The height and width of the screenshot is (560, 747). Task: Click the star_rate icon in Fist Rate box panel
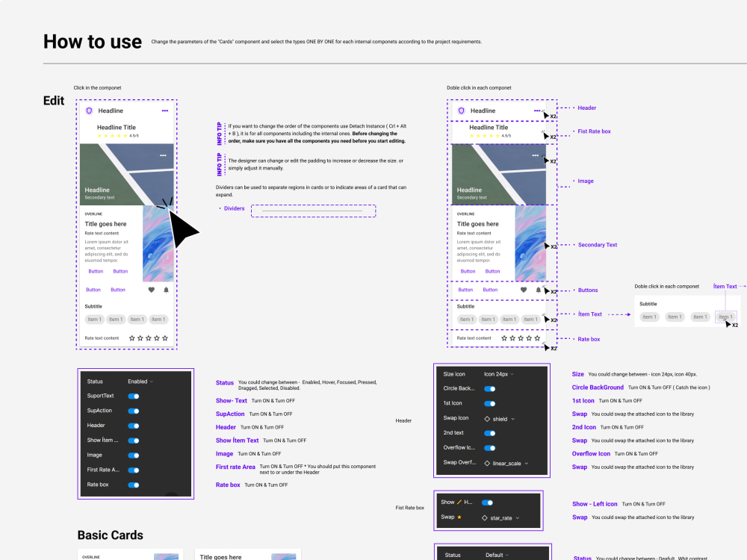pos(501,516)
